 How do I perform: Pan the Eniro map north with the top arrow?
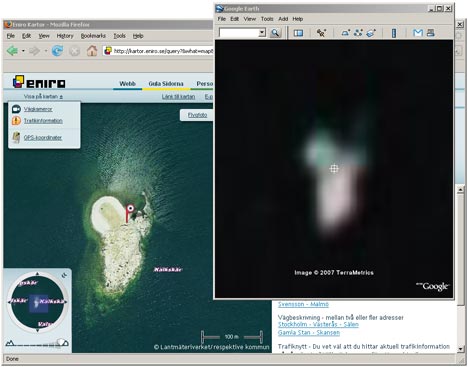click(x=37, y=274)
